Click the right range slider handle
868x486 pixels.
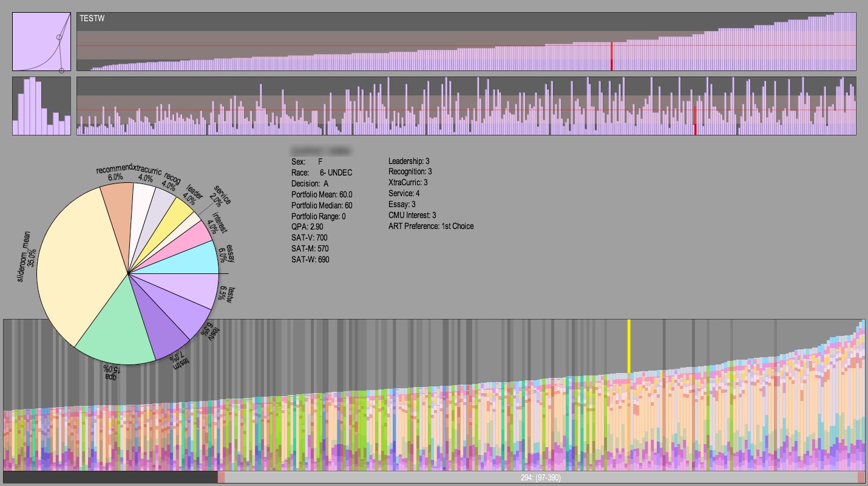(861, 477)
